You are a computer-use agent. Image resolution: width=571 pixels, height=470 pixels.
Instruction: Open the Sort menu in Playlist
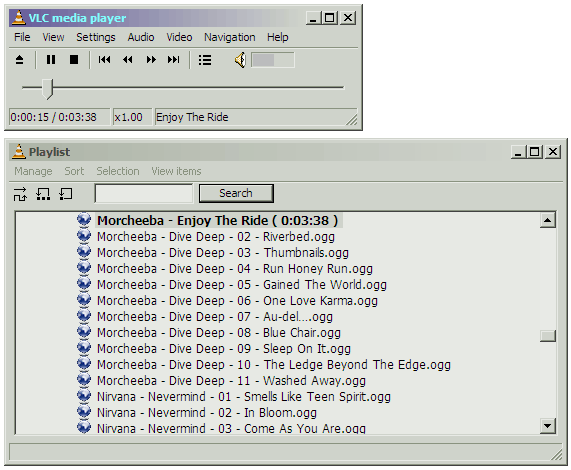pos(74,171)
